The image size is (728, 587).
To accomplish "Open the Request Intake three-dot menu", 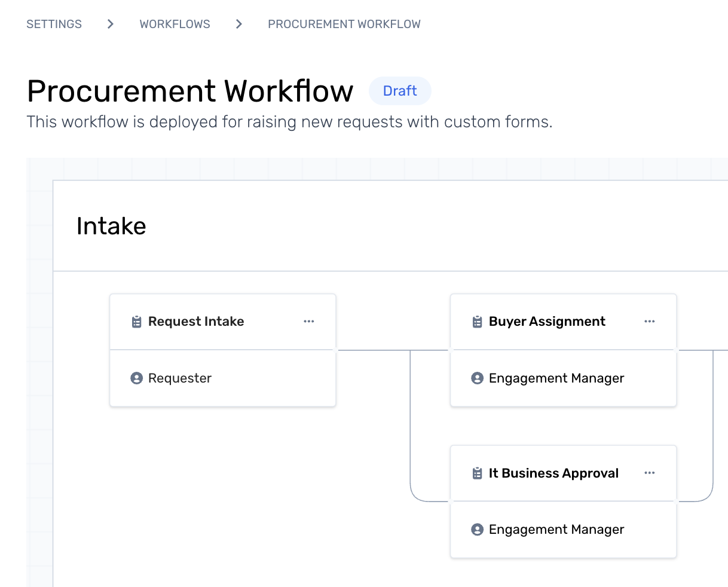I will tap(309, 322).
